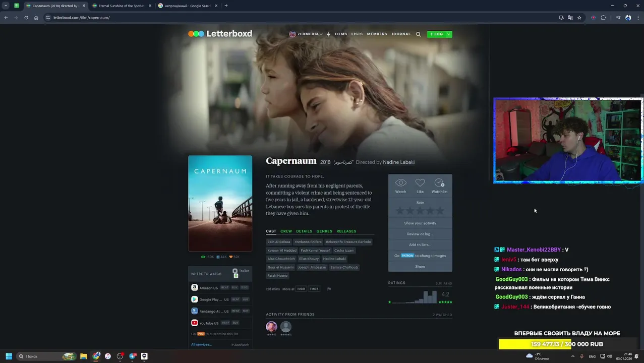This screenshot has height=363, width=644.
Task: Like the film with the heart icon
Action: point(420,183)
